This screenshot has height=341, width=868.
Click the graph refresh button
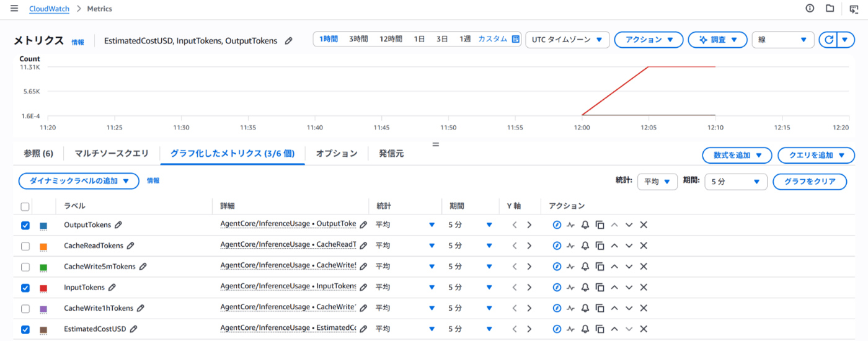[828, 40]
